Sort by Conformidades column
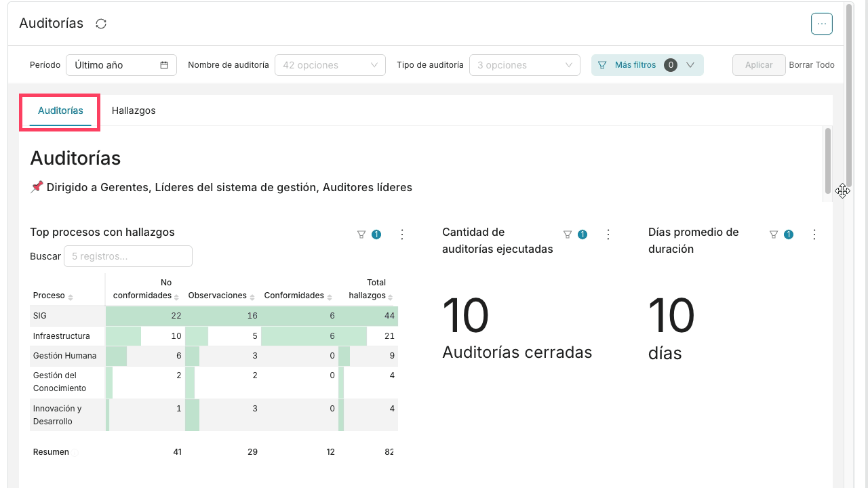 point(330,297)
